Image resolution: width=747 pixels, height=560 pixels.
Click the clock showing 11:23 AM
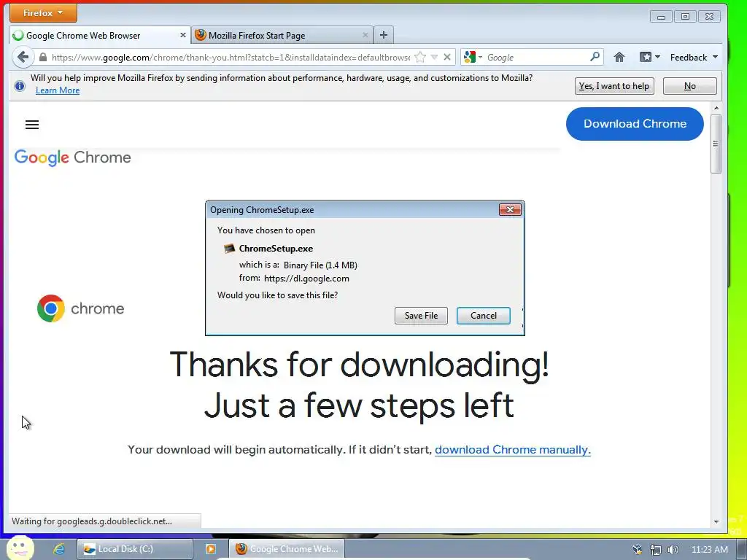click(709, 550)
